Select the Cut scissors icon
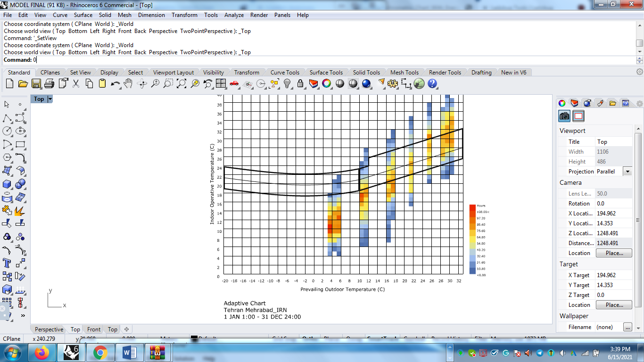The height and width of the screenshot is (362, 644). coord(76,84)
